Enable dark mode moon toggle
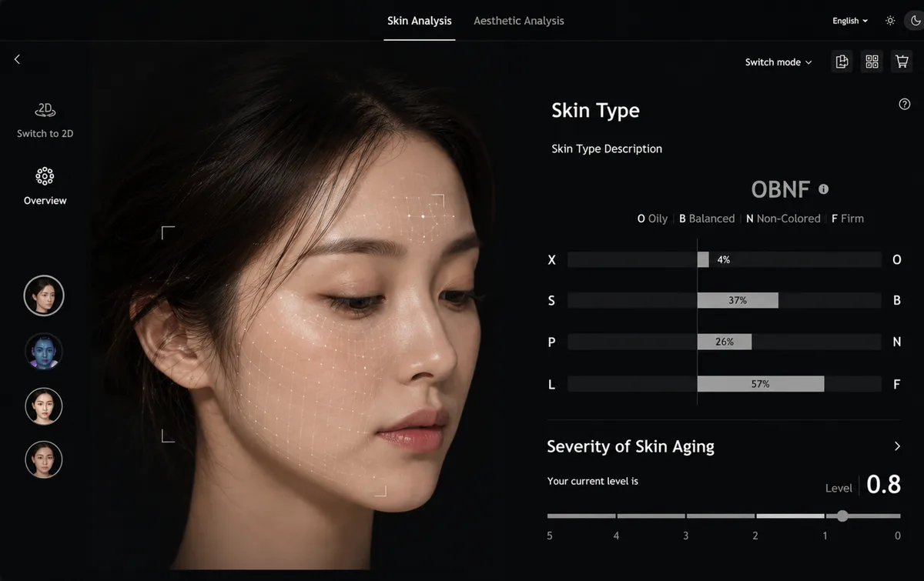 pos(916,21)
